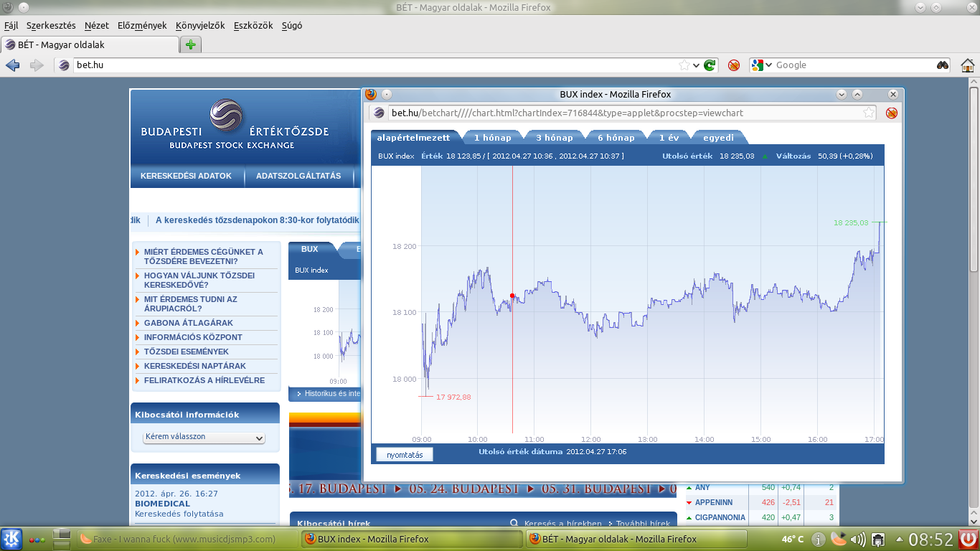Open the KDE application launcher menu
The image size is (980, 551).
pyautogui.click(x=11, y=539)
